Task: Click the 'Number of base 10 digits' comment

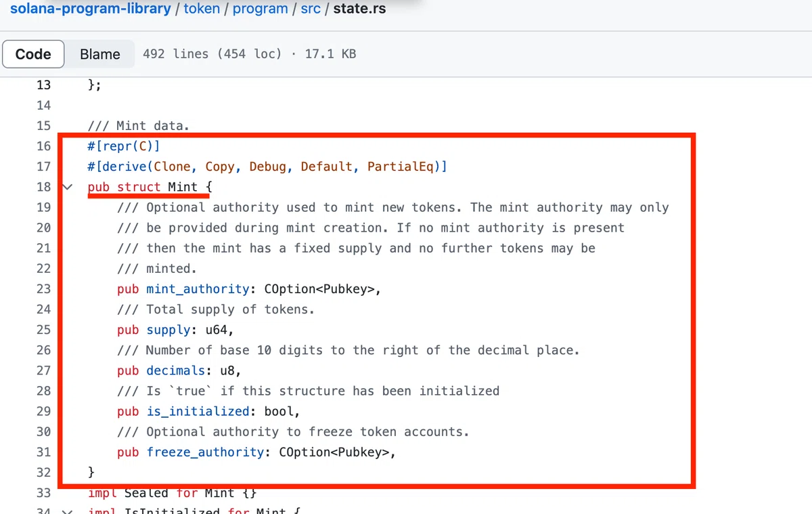Action: click(348, 349)
